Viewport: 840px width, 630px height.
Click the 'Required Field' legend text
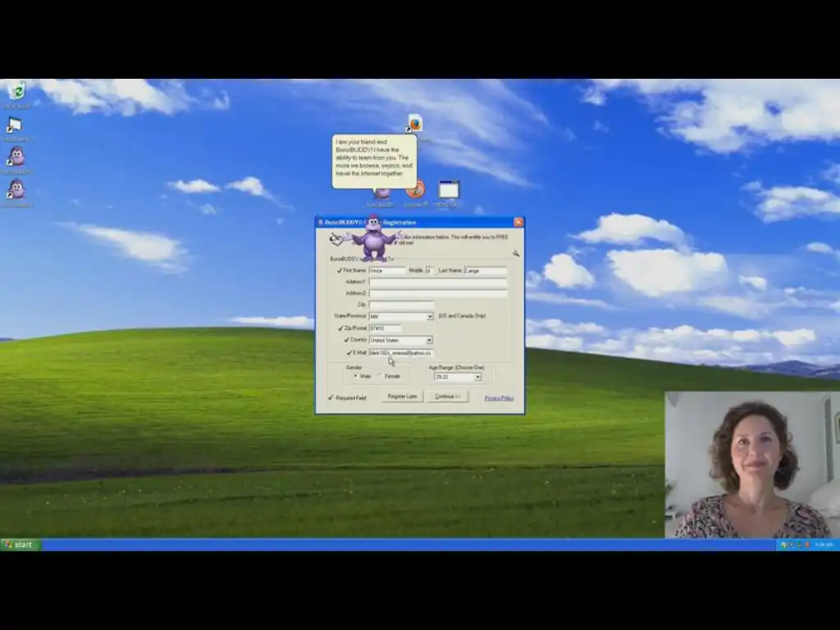[351, 398]
